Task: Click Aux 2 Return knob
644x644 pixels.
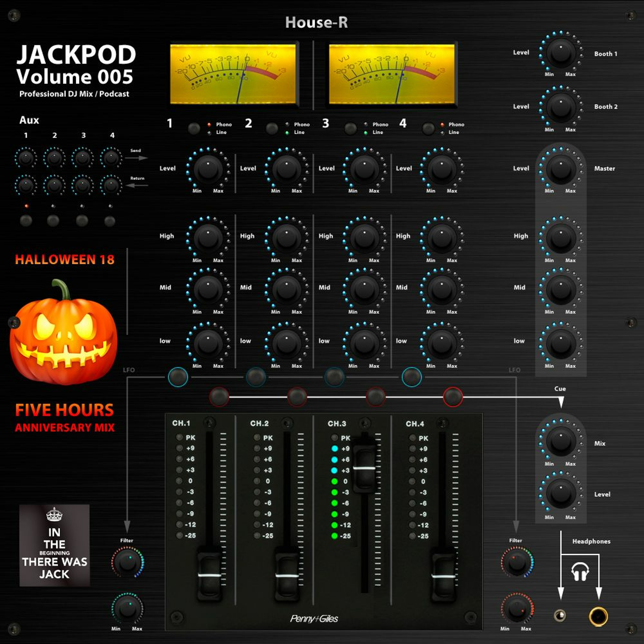Action: [x=54, y=186]
